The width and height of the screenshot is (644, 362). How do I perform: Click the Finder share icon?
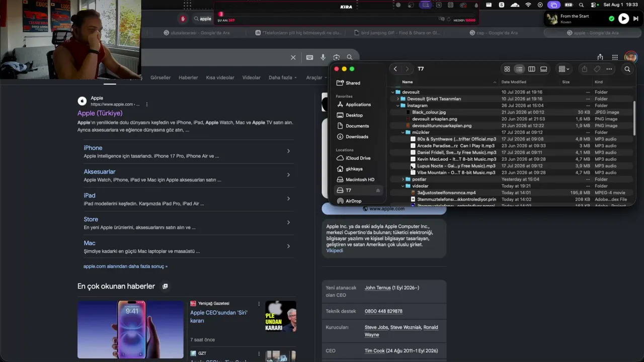584,69
